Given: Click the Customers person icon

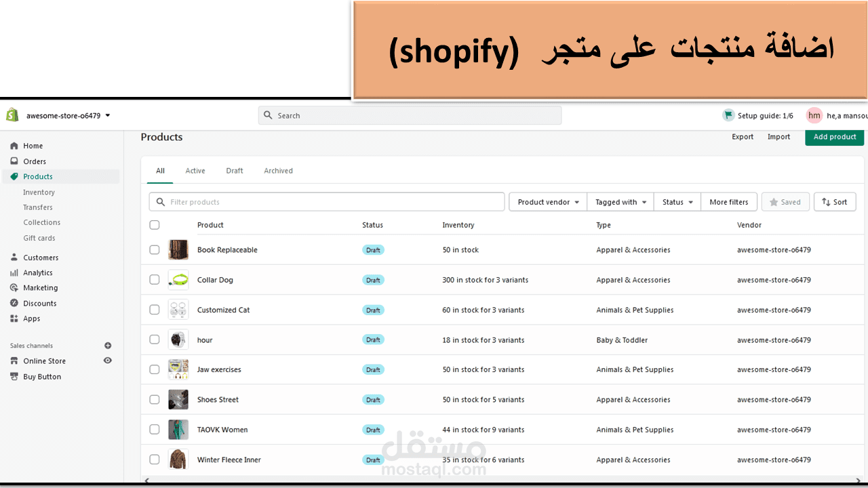Looking at the screenshot, I should pyautogui.click(x=14, y=258).
